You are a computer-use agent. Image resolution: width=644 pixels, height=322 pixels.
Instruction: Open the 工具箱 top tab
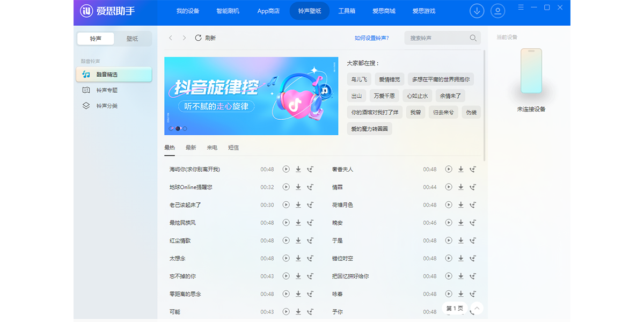[x=347, y=11]
